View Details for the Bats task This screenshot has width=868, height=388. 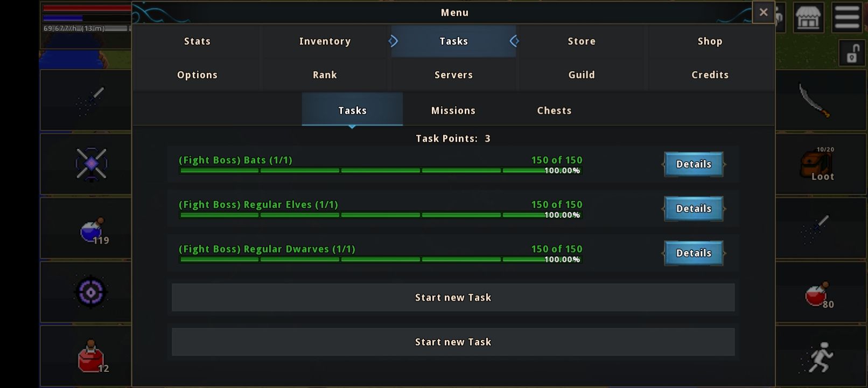(694, 164)
